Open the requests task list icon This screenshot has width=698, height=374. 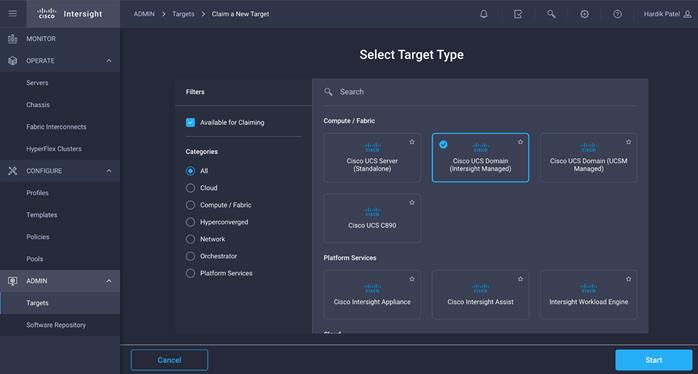(x=518, y=14)
